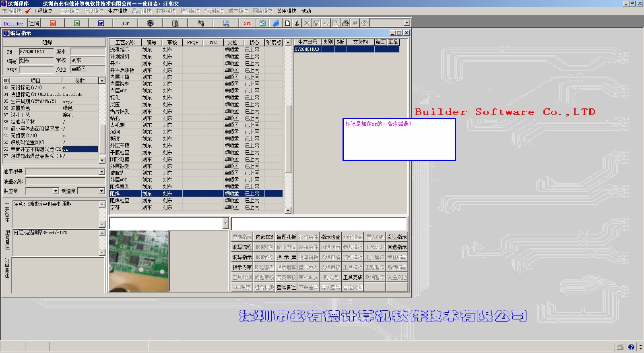Click the floppy disk Save icon
Screen dimensions: 644x353
click(316, 23)
